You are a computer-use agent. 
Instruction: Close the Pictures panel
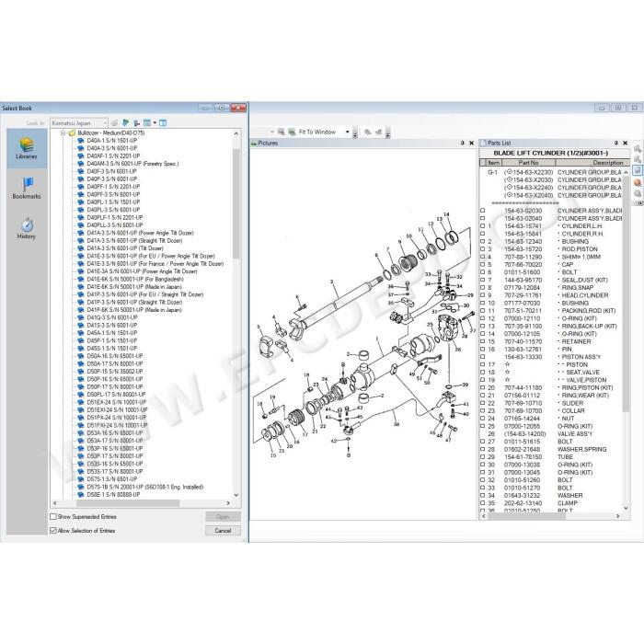point(471,143)
